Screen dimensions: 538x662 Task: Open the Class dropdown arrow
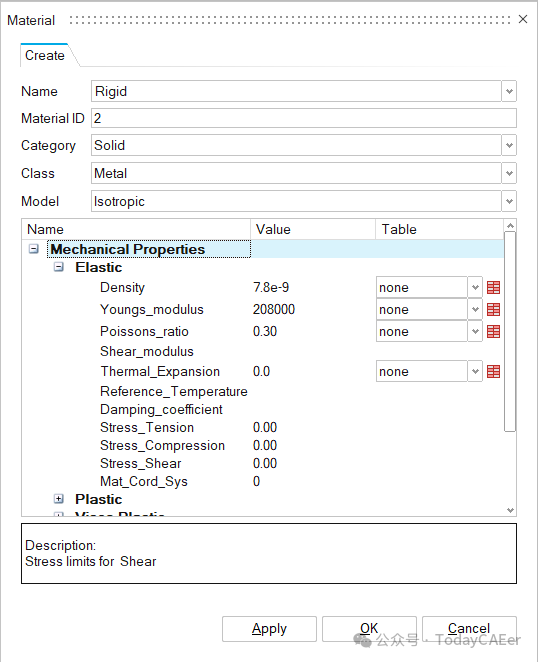pos(509,173)
